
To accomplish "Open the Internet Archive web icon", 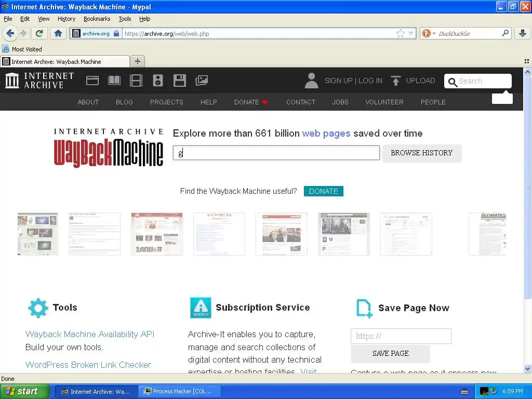I will coord(92,81).
